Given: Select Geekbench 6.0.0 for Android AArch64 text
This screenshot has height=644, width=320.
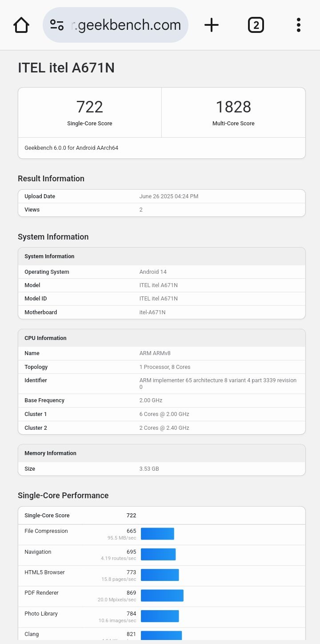Looking at the screenshot, I should (x=72, y=148).
